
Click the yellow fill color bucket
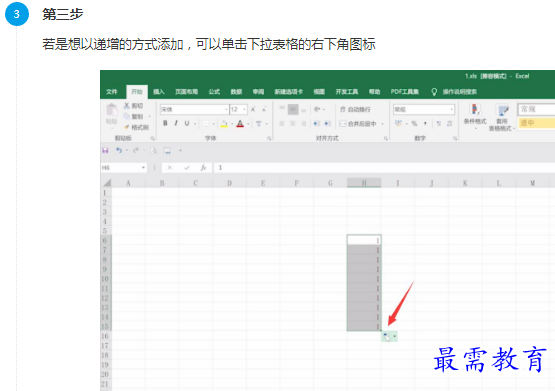[224, 123]
